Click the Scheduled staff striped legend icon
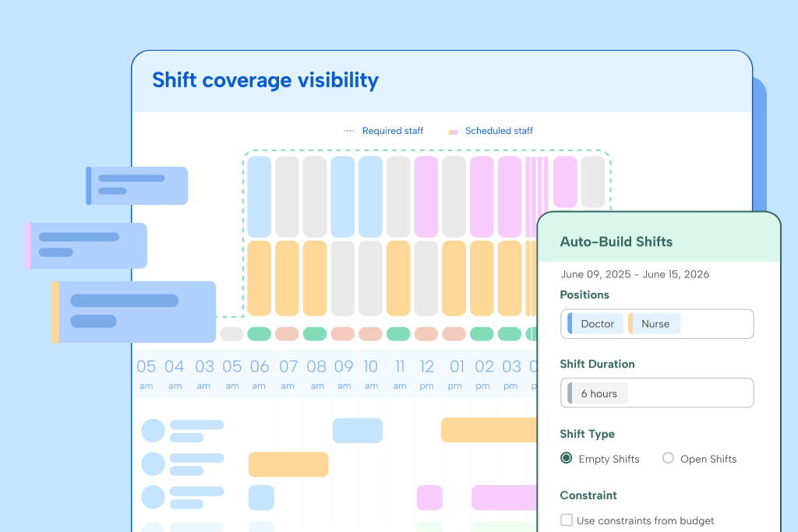The image size is (798, 532). pyautogui.click(x=452, y=132)
